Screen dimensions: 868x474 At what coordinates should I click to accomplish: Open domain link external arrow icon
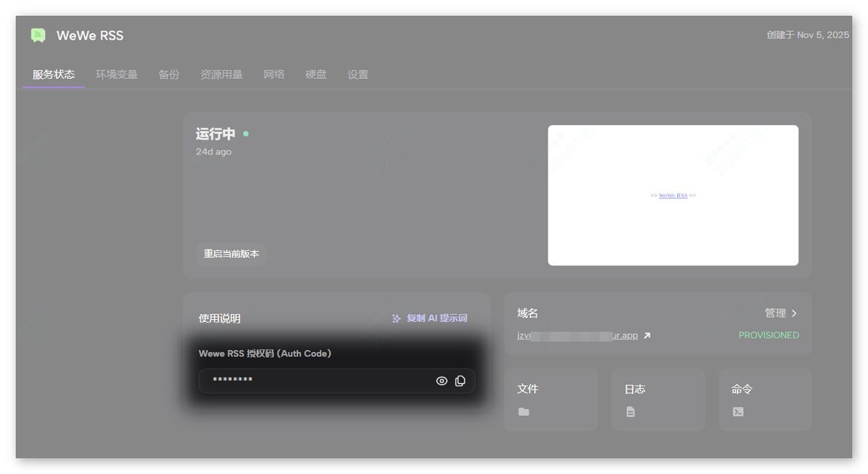coord(647,336)
